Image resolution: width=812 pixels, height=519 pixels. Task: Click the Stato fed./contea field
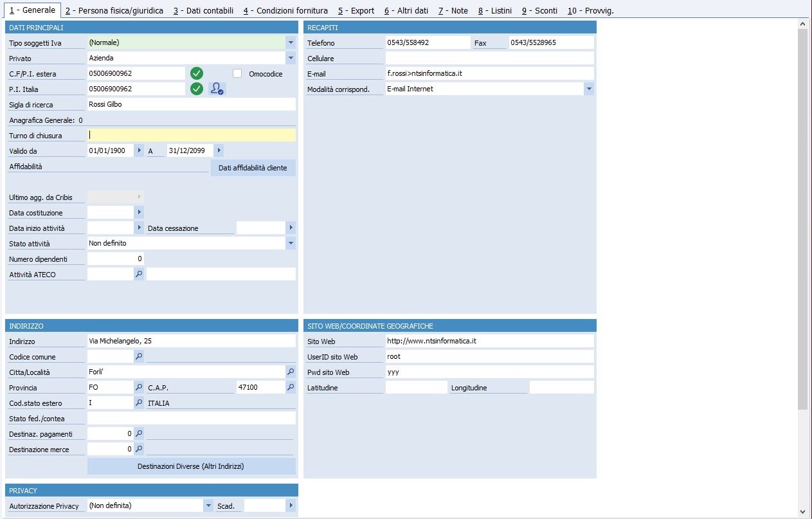click(192, 418)
